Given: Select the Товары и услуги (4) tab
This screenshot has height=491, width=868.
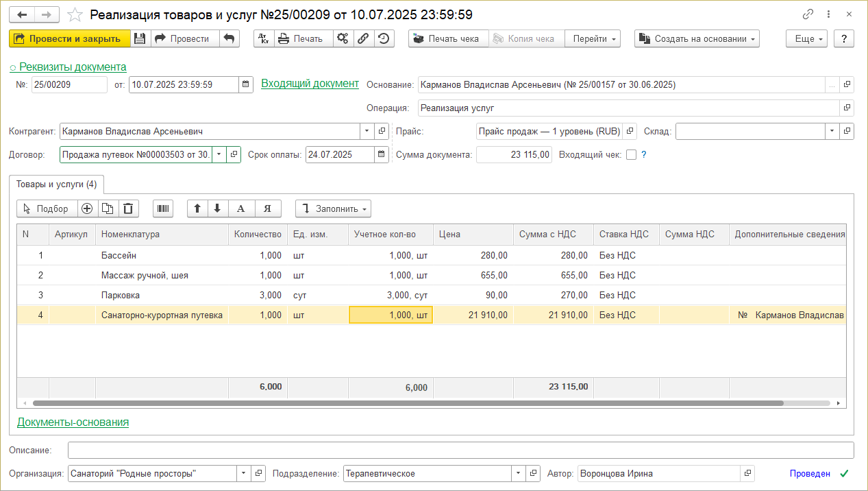Looking at the screenshot, I should click(56, 184).
